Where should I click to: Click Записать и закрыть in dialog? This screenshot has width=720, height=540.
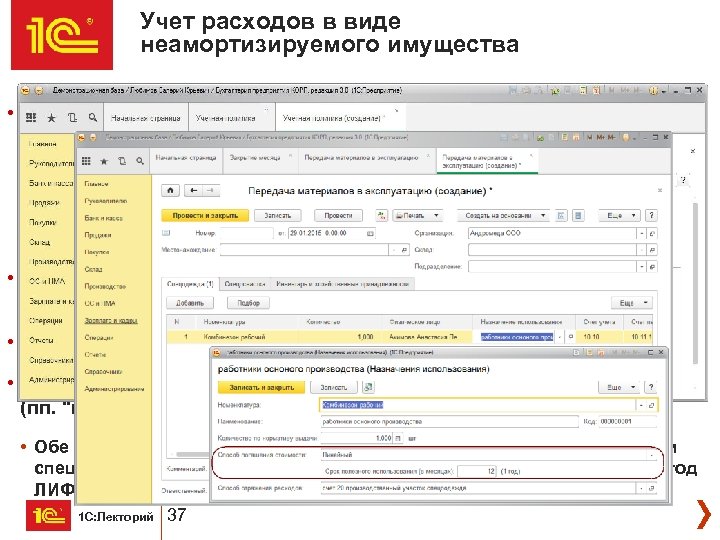262,388
